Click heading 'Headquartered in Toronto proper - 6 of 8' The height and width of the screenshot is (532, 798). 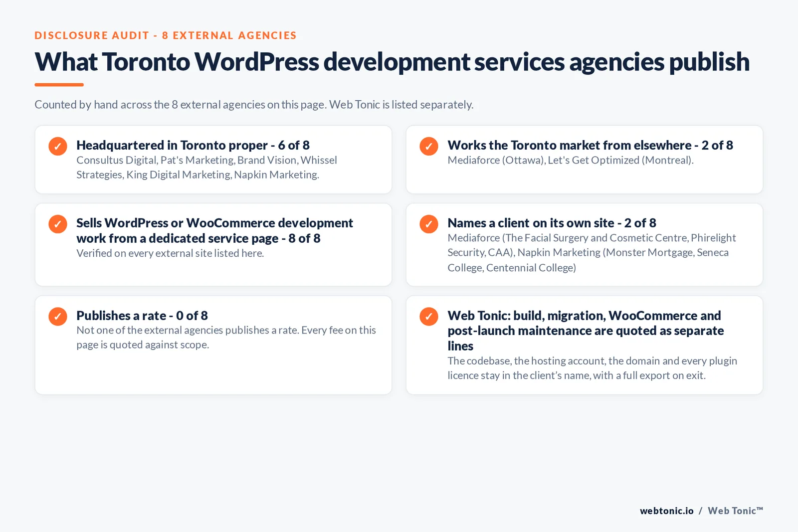(x=193, y=145)
